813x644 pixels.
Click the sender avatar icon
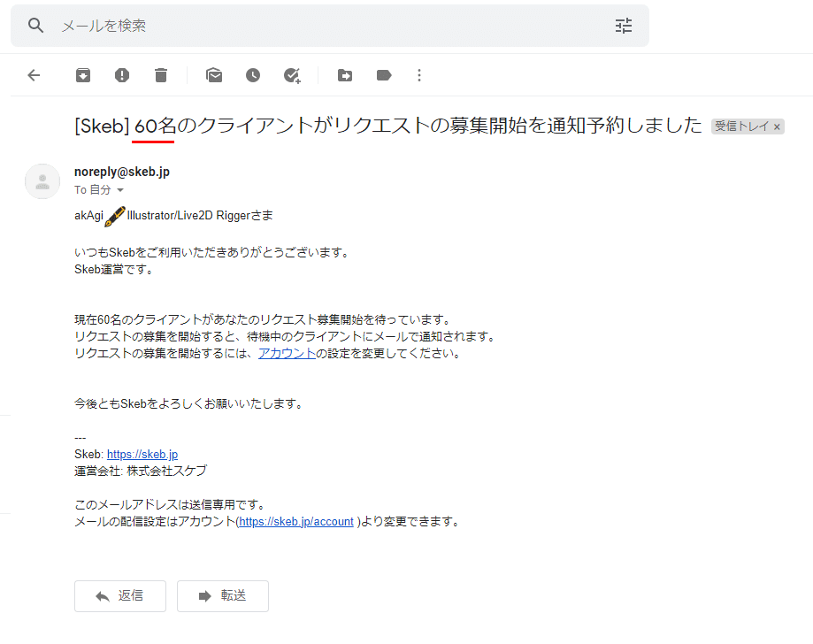point(42,181)
